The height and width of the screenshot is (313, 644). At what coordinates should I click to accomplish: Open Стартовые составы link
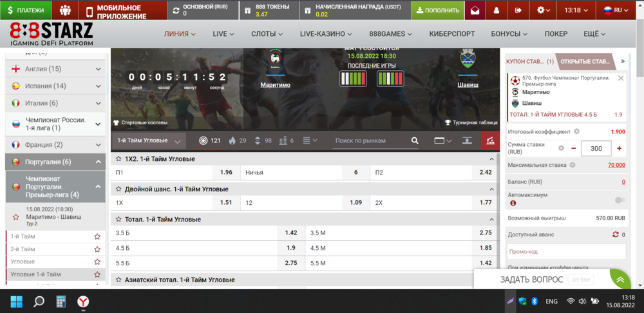tap(140, 122)
